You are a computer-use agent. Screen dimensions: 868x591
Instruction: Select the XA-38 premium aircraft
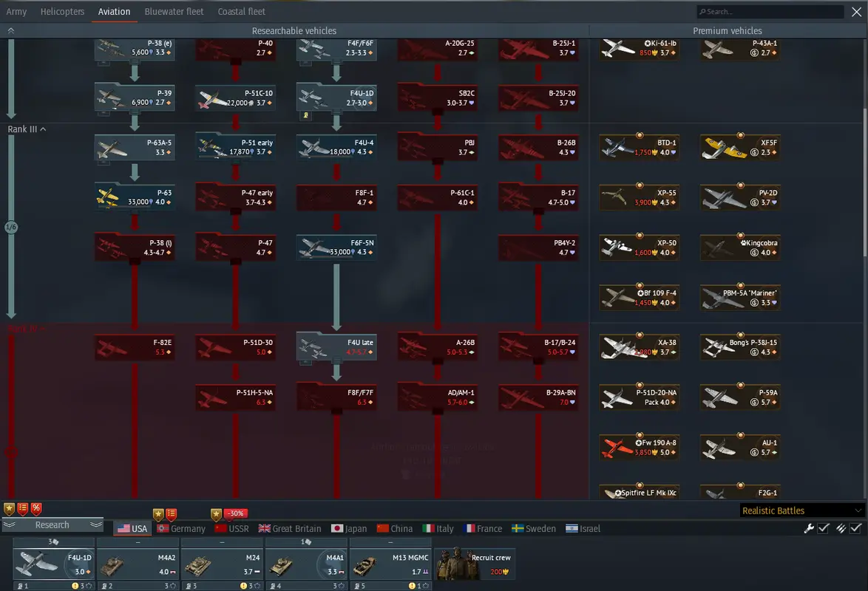639,347
